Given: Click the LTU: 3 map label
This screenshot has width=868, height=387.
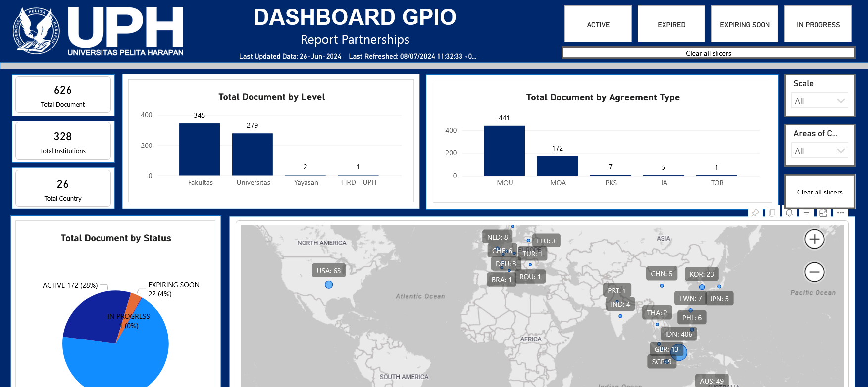Looking at the screenshot, I should tap(546, 241).
